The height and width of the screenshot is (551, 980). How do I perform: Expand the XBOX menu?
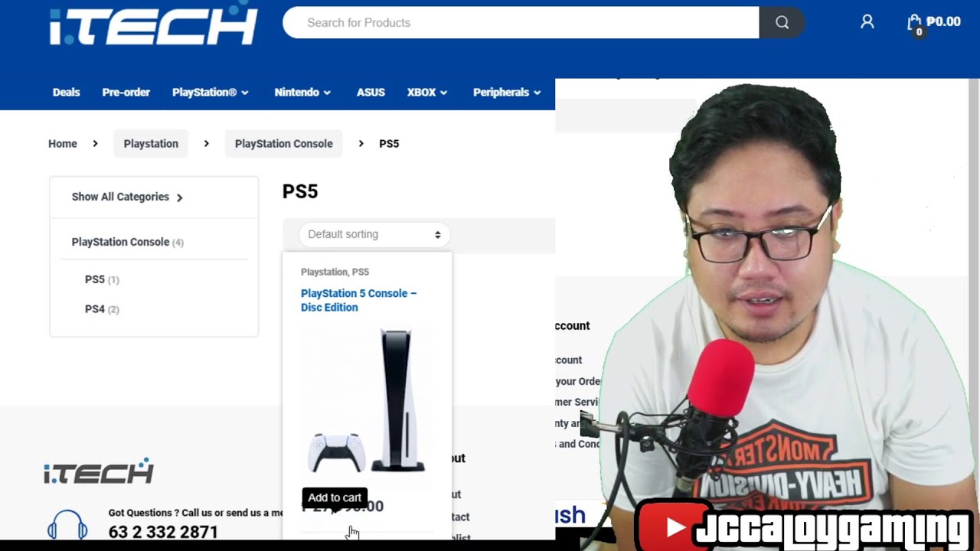point(427,92)
